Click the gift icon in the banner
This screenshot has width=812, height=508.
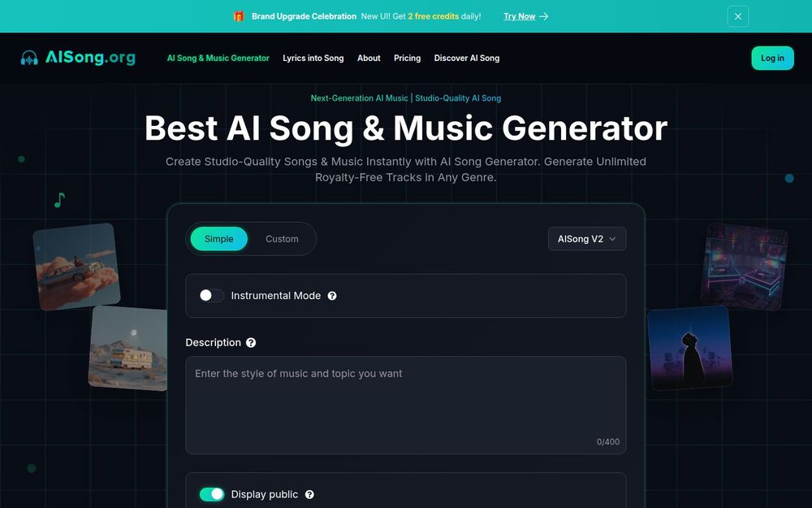239,16
